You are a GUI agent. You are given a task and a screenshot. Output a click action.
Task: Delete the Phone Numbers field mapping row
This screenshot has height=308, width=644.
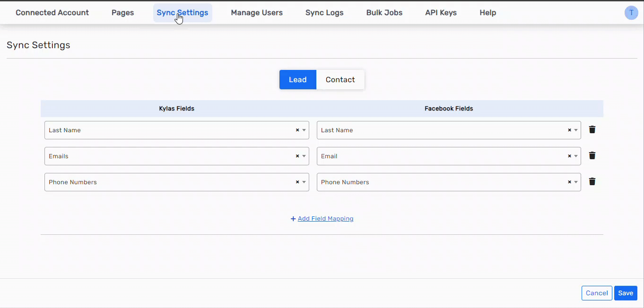tap(592, 181)
